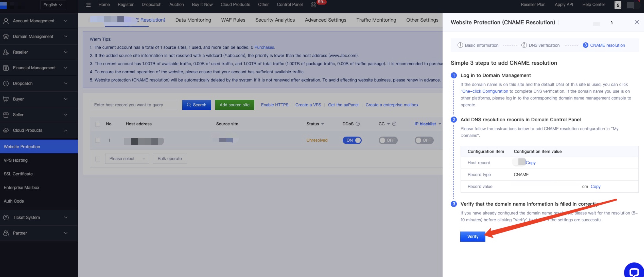Click the Ticket System question icon
The image size is (644, 277).
6,217
